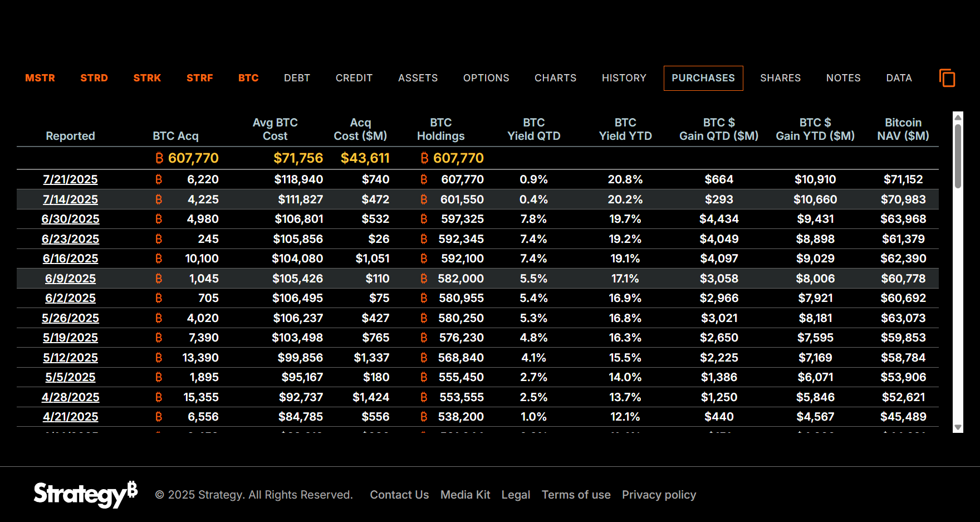
Task: Click the Bitcoin NAV ($M) header
Action: coord(903,129)
